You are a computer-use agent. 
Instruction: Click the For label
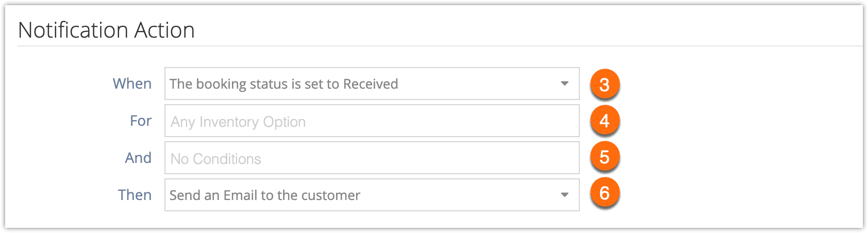[x=141, y=121]
